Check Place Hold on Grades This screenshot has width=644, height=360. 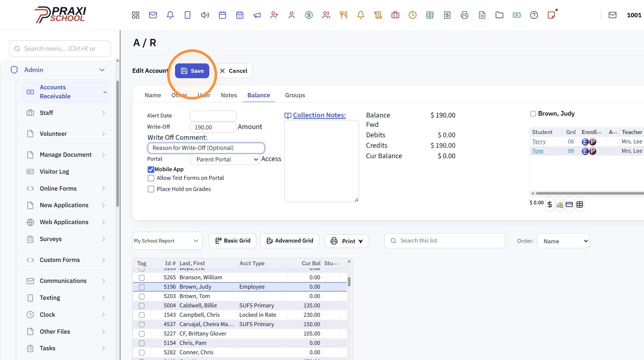tap(151, 189)
